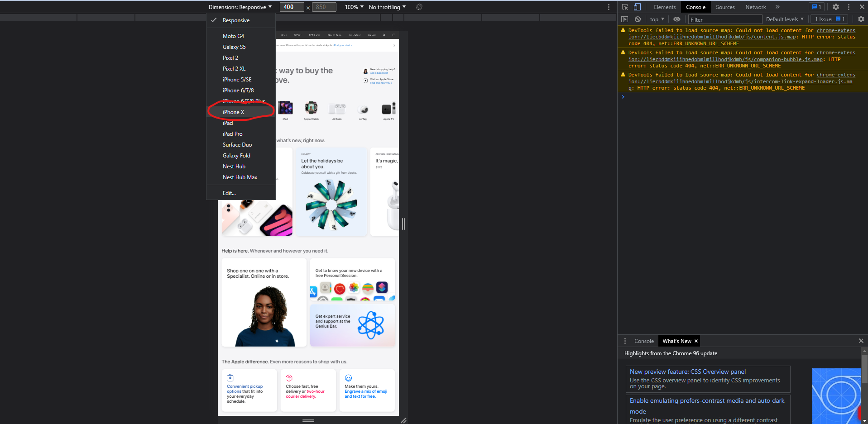868x424 pixels.
Task: Open the issues counter badge in tab bar
Action: (x=817, y=7)
